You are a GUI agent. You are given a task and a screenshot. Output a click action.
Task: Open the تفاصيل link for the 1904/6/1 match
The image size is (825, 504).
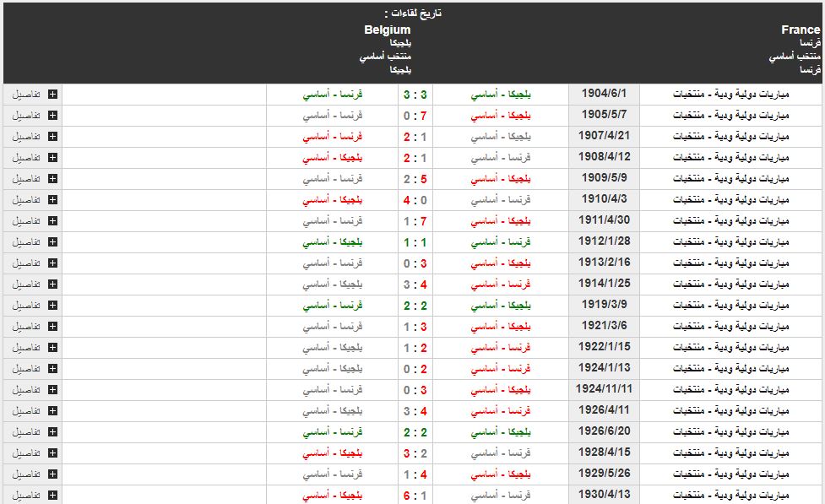tap(26, 95)
